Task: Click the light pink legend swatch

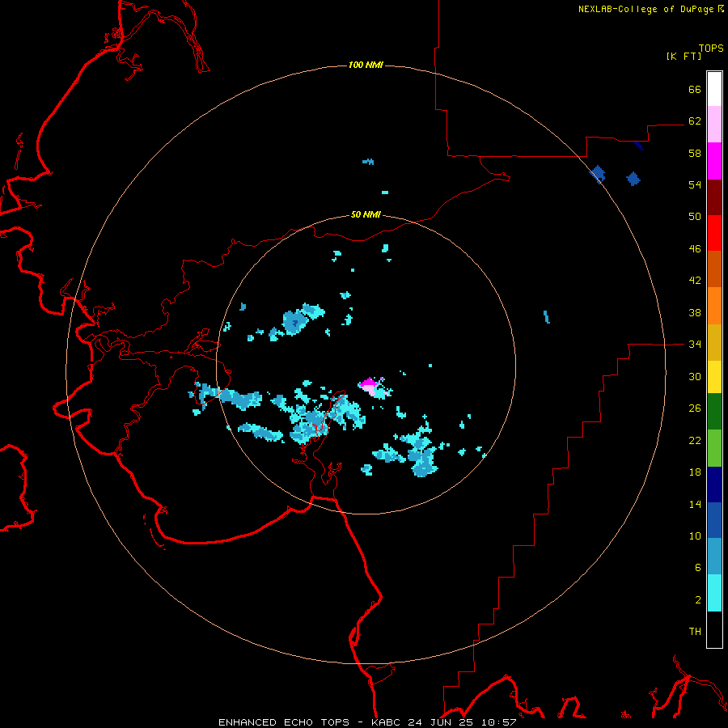Action: (714, 125)
